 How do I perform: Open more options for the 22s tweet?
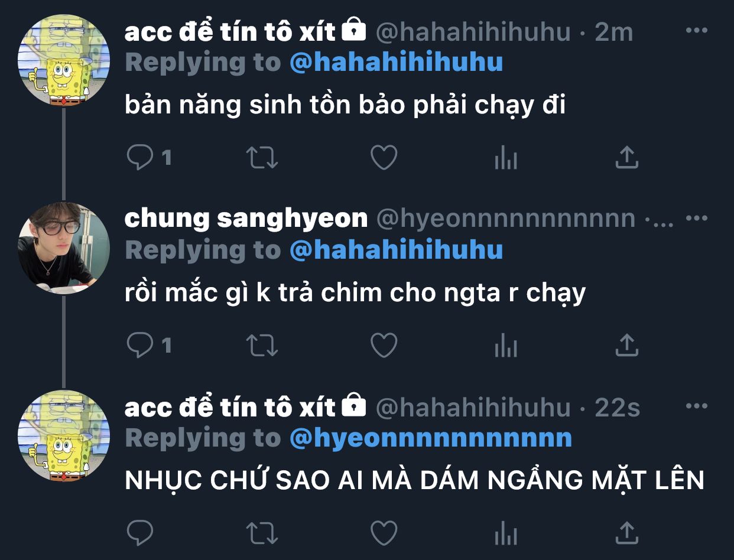coord(697,406)
